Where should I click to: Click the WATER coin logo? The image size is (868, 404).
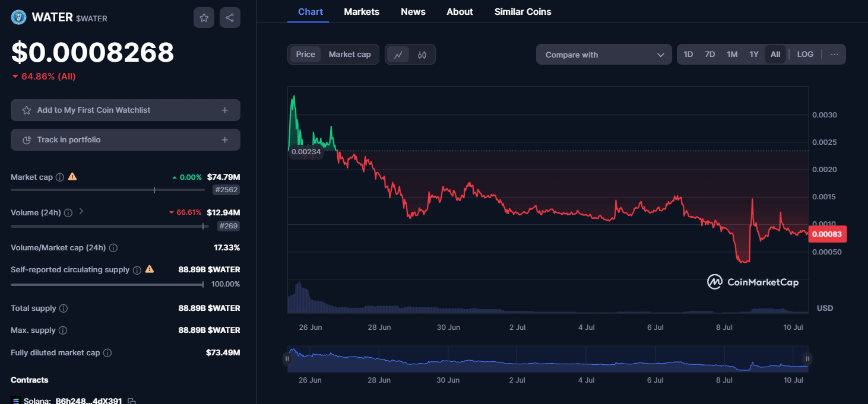coord(18,17)
